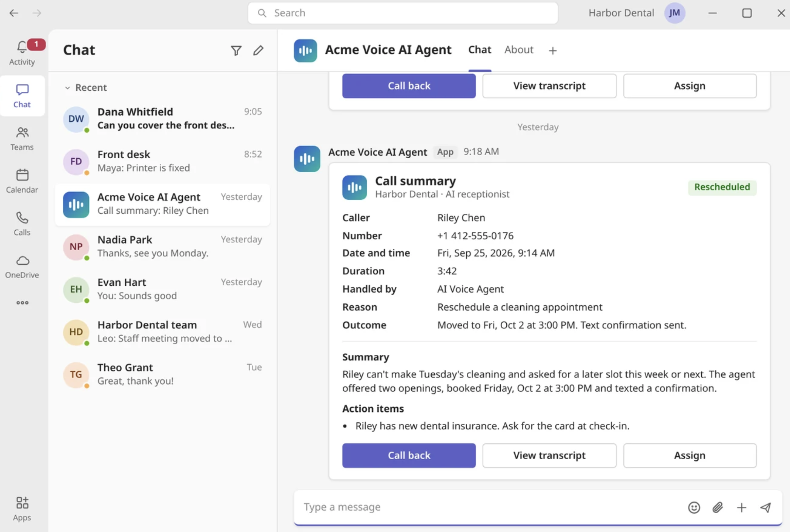This screenshot has width=790, height=532.
Task: Open OneDrive cloud icon
Action: click(22, 266)
